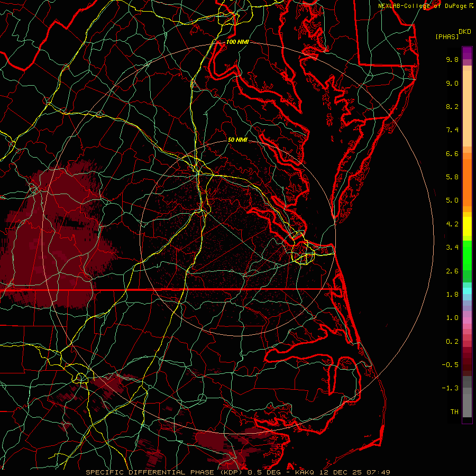
Task: Click the 1.8 scale value
Action: 452,295
